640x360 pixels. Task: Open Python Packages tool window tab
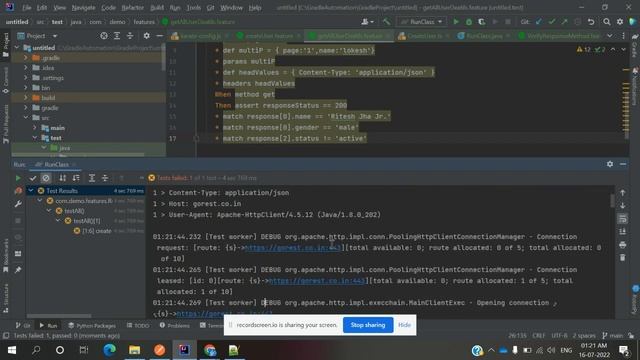pos(92,325)
